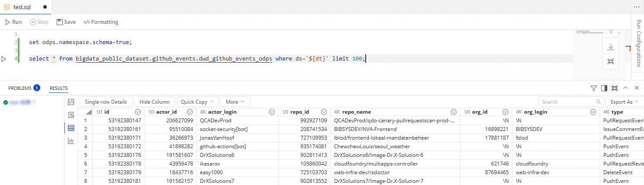Image resolution: width=644 pixels, height=185 pixels.
Task: Switch results to the chart view
Action: (x=71, y=140)
